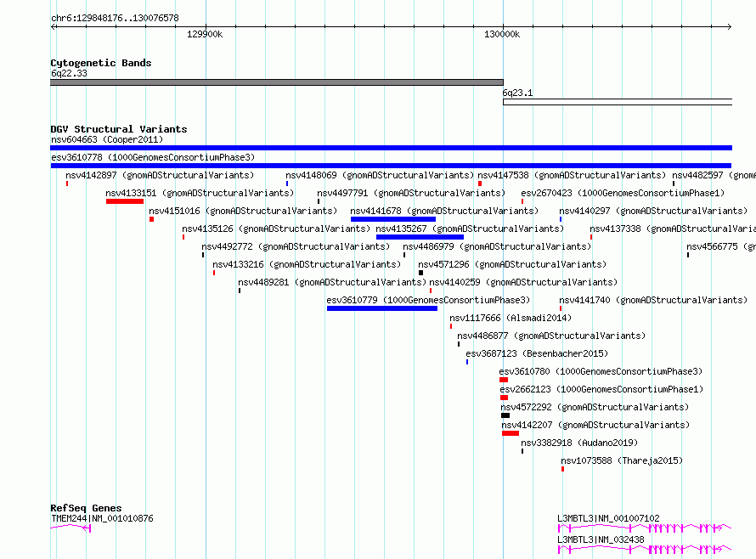The width and height of the screenshot is (756, 559).
Task: Select the black nsv4572292 variant bar
Action: pos(505,415)
